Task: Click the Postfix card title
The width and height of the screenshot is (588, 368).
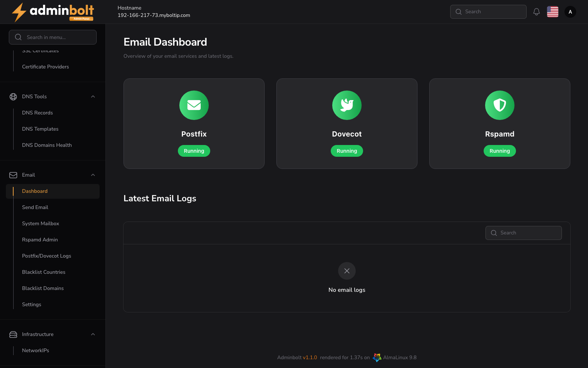Action: coord(194,134)
